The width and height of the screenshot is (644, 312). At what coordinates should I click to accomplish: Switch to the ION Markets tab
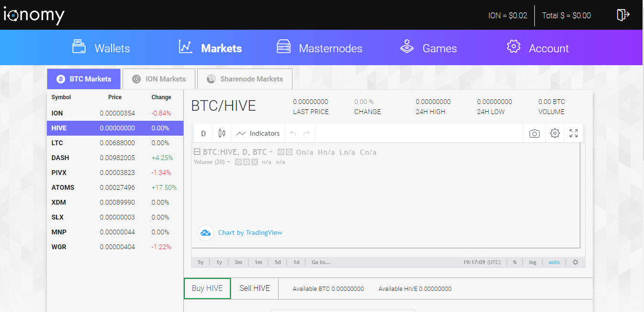[x=159, y=79]
